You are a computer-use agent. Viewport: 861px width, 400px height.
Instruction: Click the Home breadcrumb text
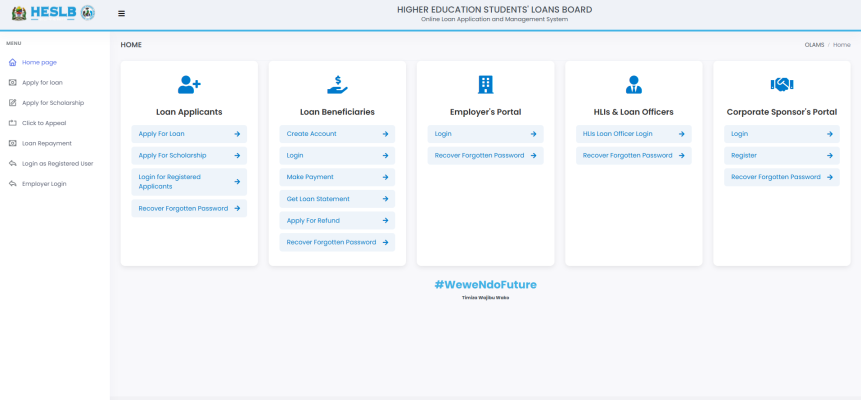tap(841, 45)
